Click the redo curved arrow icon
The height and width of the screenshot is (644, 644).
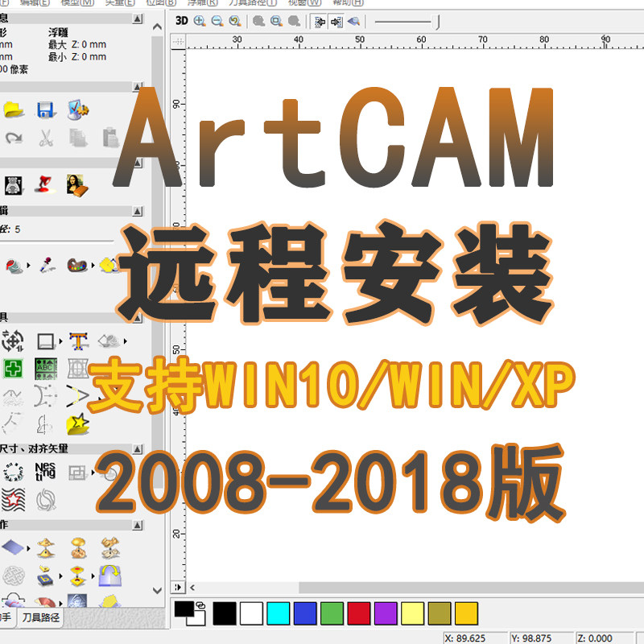click(14, 138)
